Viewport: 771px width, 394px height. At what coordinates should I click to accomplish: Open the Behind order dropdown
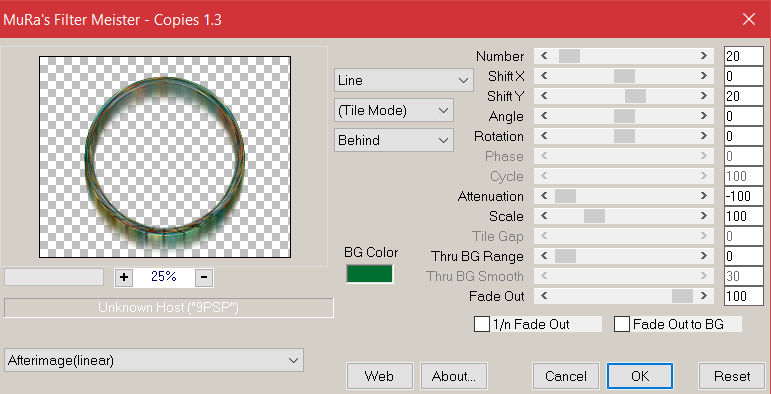[393, 140]
